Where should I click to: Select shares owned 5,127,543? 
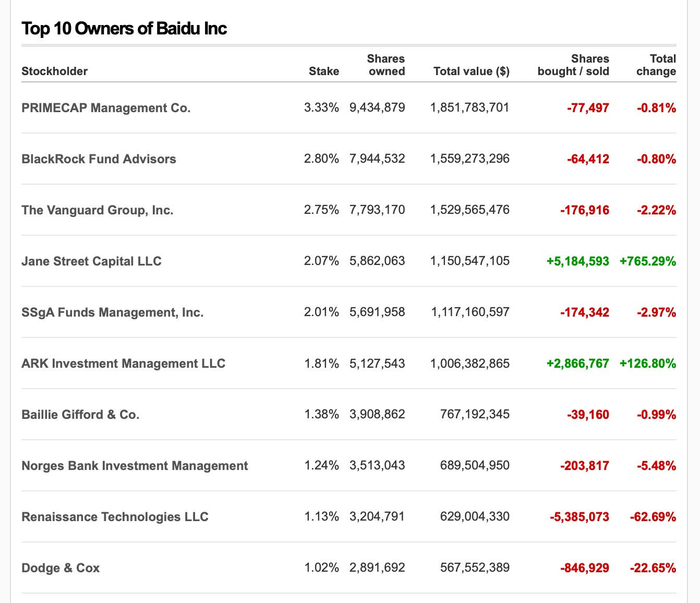pos(377,364)
